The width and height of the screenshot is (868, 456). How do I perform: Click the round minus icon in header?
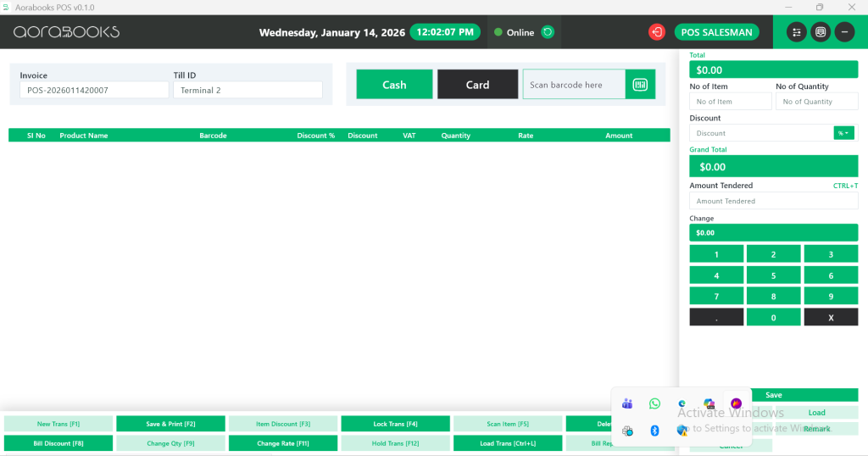844,32
